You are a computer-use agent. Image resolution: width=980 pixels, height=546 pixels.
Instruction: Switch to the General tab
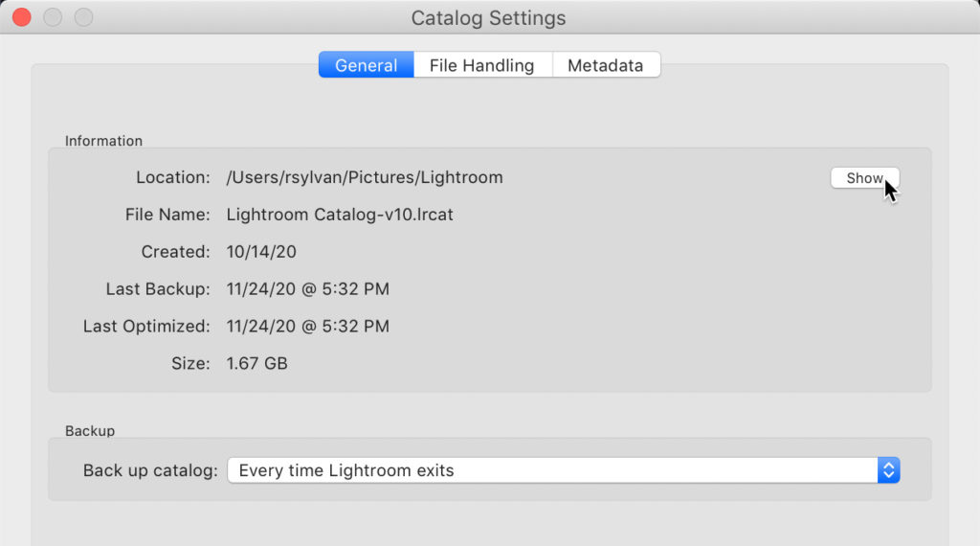tap(366, 65)
